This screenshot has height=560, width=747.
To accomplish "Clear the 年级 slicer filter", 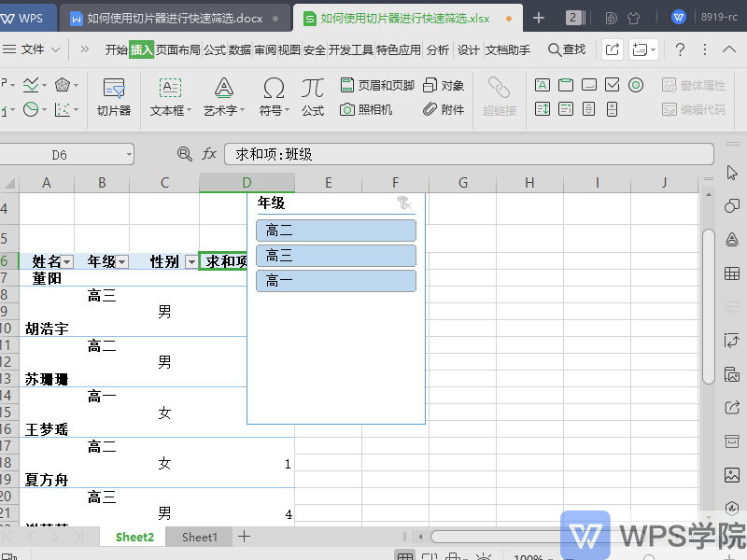I will point(403,203).
